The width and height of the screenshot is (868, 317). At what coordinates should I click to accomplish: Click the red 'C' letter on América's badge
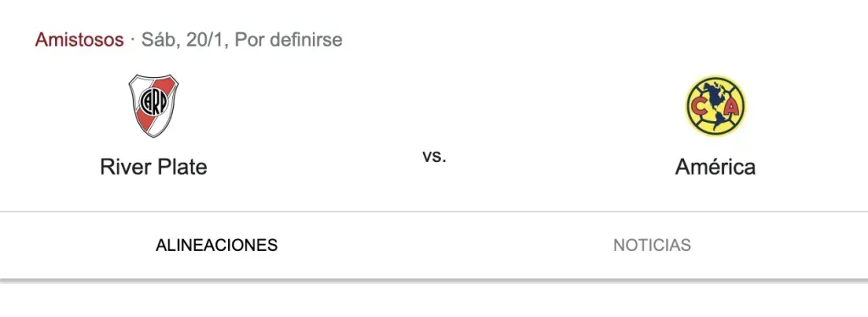(x=699, y=108)
